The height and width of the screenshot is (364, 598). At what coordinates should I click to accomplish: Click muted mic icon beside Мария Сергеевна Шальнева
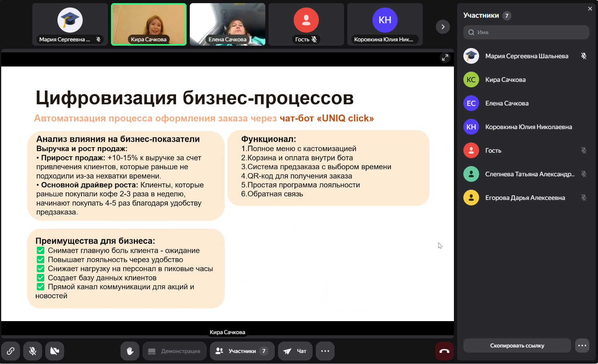[583, 56]
